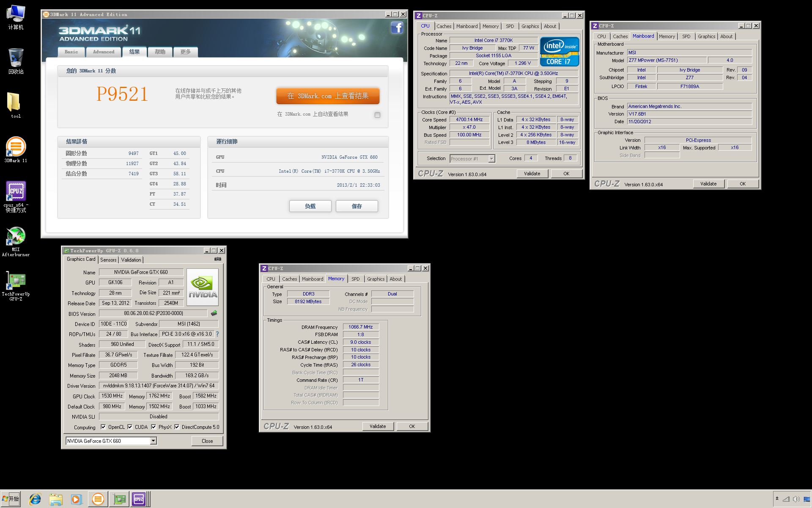
Task: Click the network signal tray icon
Action: (786, 499)
